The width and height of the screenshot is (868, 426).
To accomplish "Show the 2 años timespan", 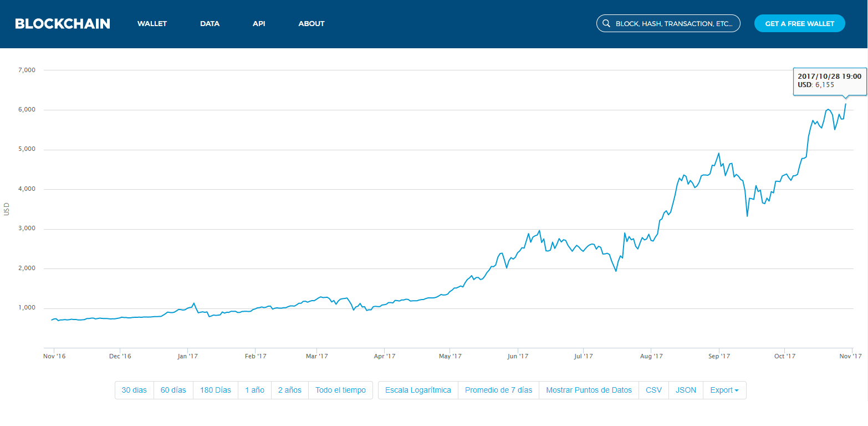I will point(289,390).
